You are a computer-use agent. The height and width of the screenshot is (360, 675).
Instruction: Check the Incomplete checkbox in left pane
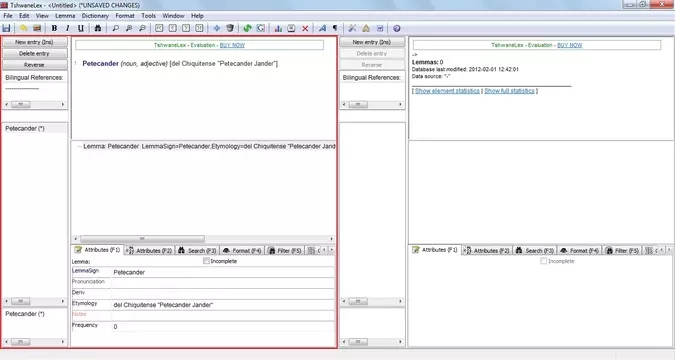[206, 261]
